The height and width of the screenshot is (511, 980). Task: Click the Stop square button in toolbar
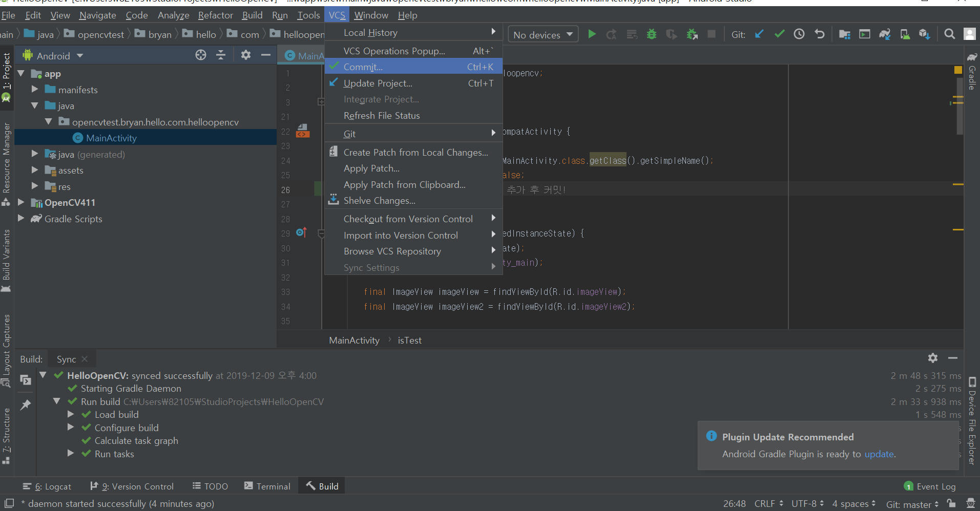(x=712, y=34)
